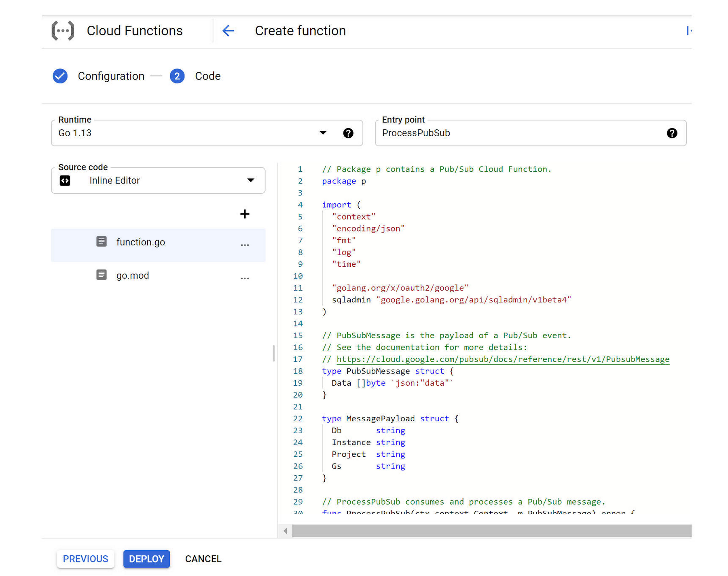This screenshot has height=576, width=728.
Task: Click the Cloud Functions logo icon
Action: pos(63,30)
